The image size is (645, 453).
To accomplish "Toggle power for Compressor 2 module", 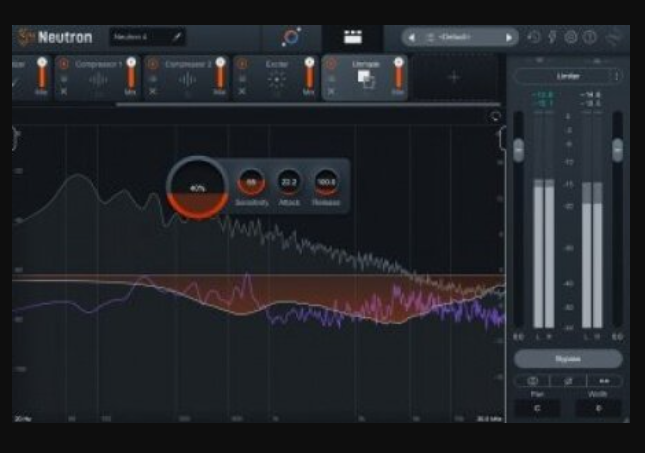I will click(x=153, y=64).
